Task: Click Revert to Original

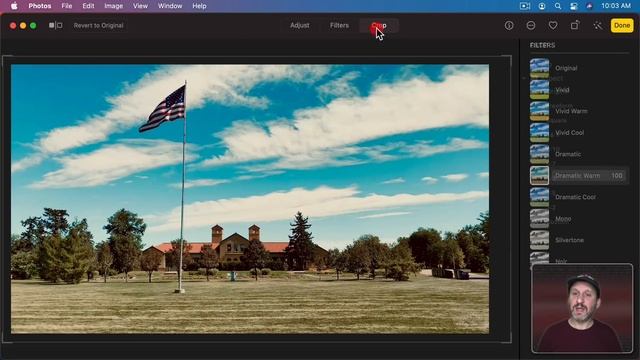Action: [98, 25]
